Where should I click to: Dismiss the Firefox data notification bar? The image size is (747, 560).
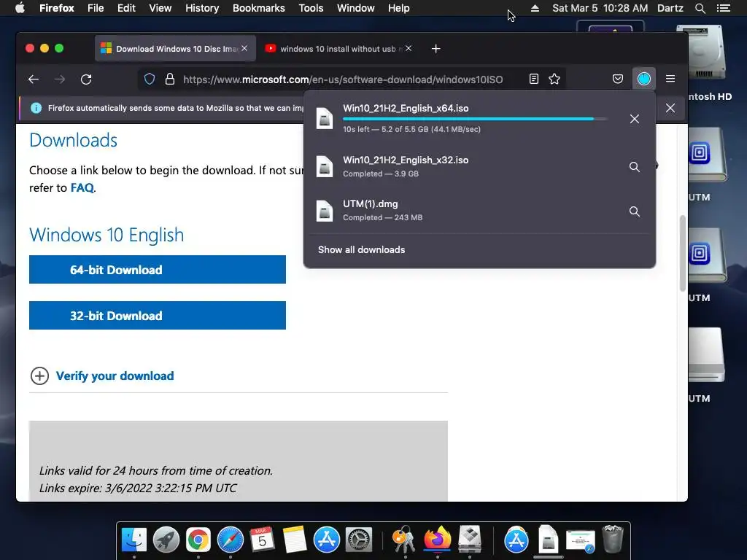[670, 108]
